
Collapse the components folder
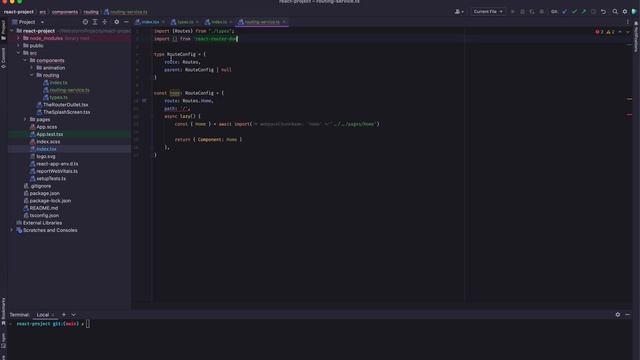click(25, 60)
